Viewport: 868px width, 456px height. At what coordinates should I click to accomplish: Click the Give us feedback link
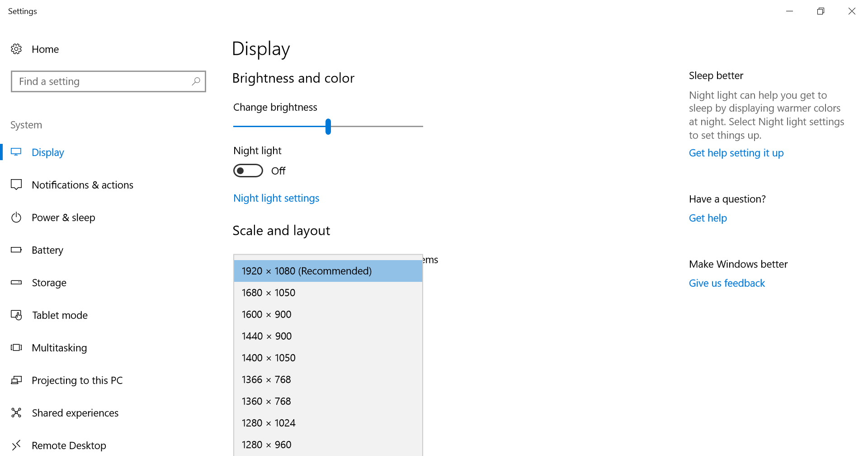726,283
